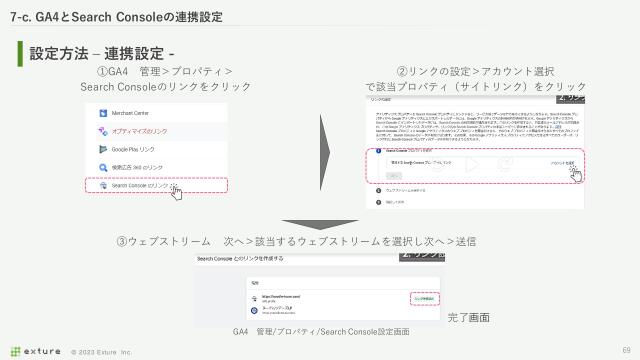Click the blue help link in description paragraph
Viewport: 640px width, 360px height.
(x=558, y=127)
